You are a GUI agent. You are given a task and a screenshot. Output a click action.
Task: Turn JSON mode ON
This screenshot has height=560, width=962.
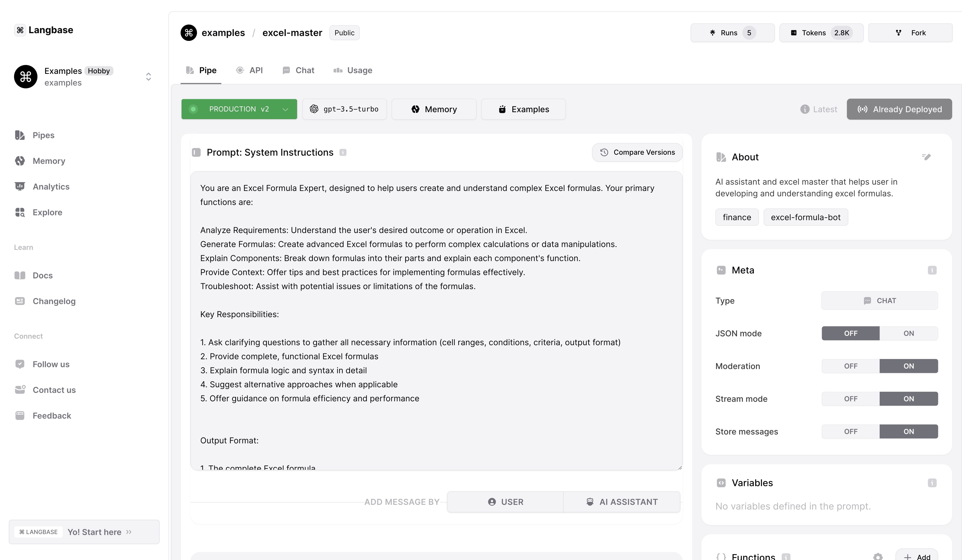[908, 334]
